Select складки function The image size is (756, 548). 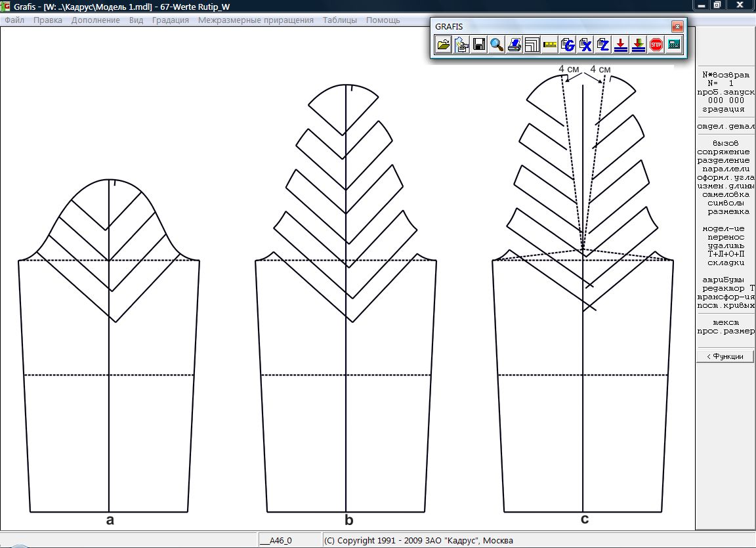coord(726,263)
